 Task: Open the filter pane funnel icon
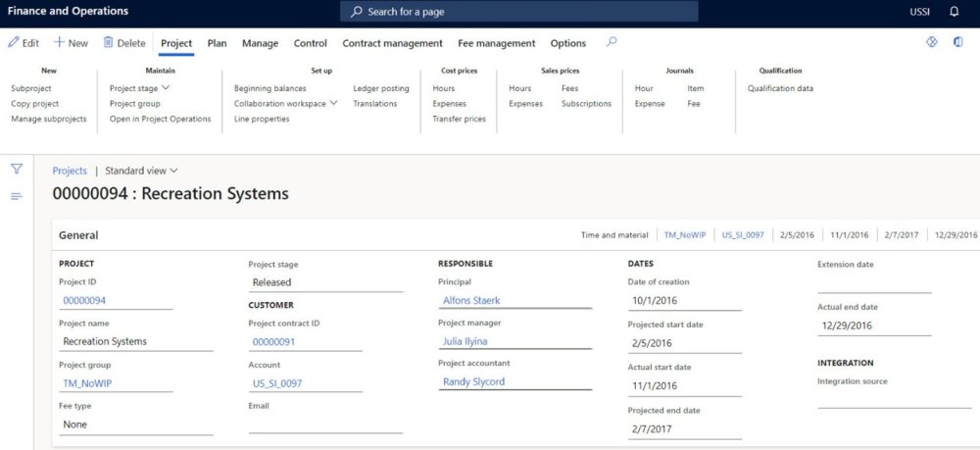coord(17,169)
